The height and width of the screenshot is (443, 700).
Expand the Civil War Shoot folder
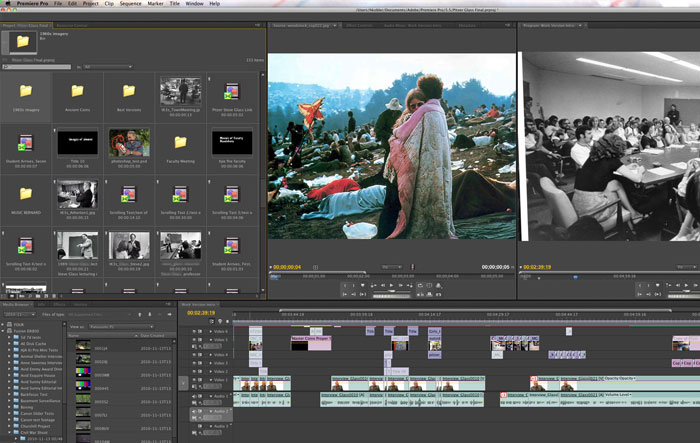[x=9, y=432]
